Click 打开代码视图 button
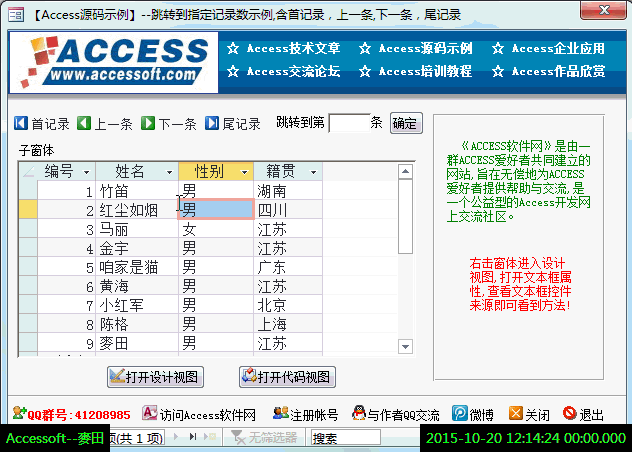632x452 pixels. 287,377
